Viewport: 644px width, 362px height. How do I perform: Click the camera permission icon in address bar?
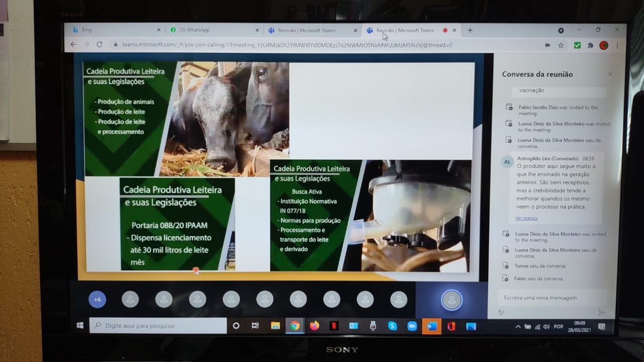tap(547, 45)
